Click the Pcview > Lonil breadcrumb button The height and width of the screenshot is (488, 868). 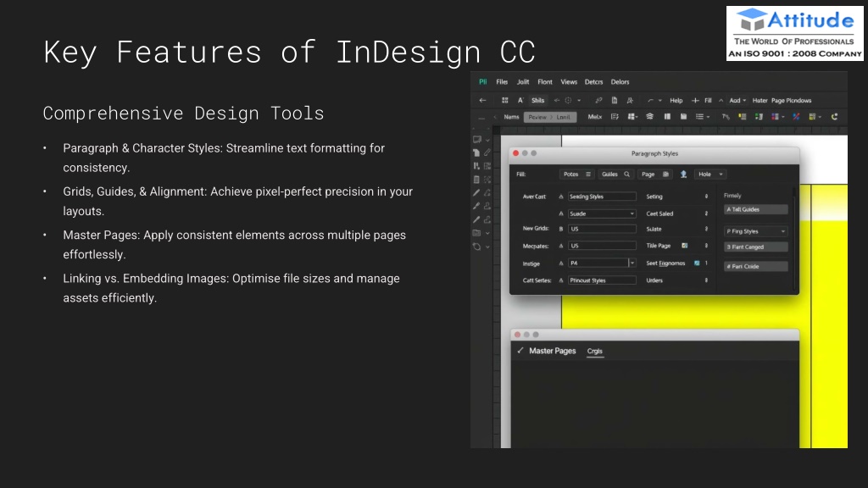point(550,117)
